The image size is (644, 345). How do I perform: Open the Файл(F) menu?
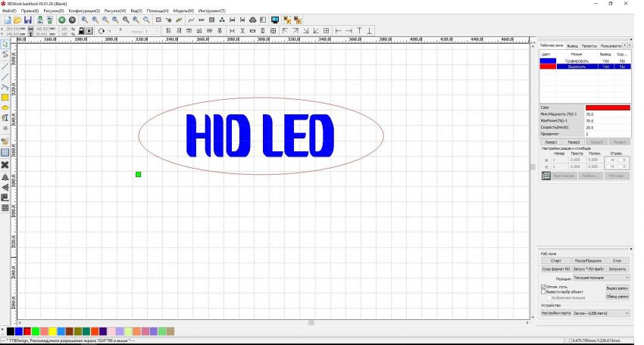(x=11, y=11)
